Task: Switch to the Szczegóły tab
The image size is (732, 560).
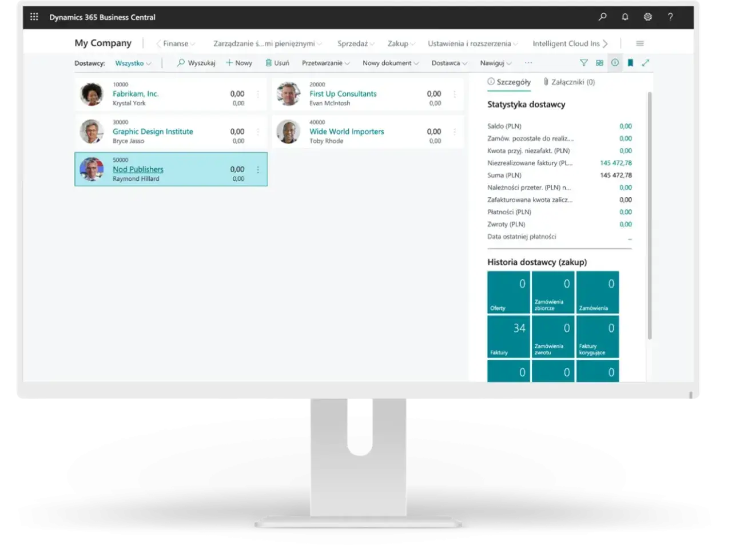Action: pyautogui.click(x=509, y=82)
